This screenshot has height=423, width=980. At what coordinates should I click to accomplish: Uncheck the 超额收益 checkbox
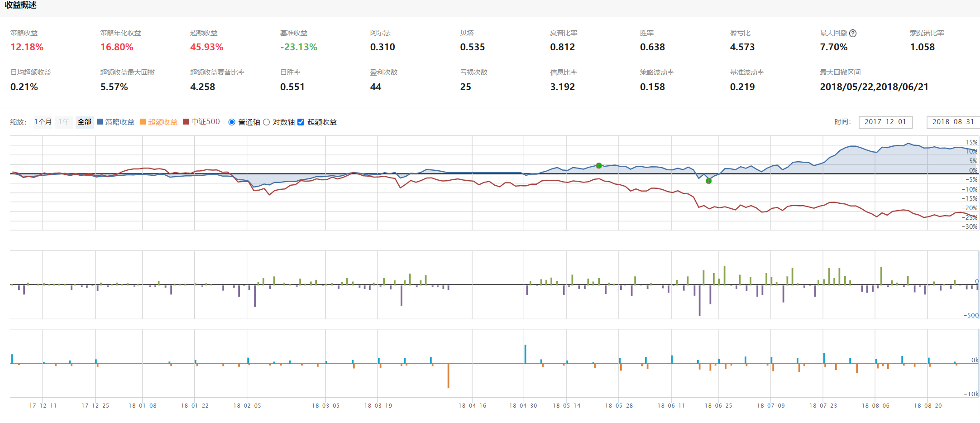[x=301, y=122]
